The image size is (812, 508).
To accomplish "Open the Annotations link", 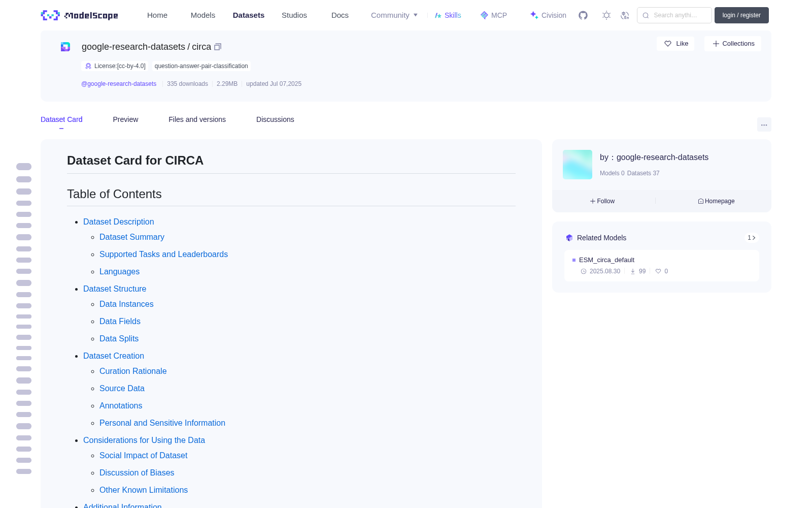I will click(121, 405).
